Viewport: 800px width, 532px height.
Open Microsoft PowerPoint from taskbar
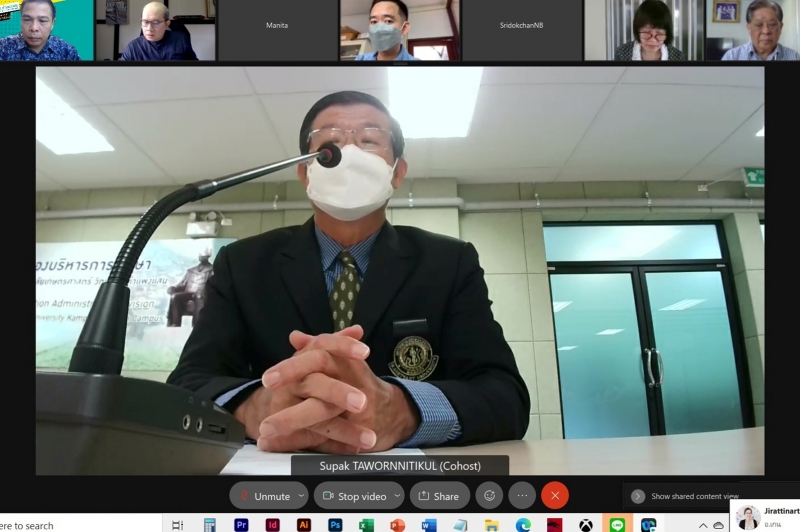point(397,524)
